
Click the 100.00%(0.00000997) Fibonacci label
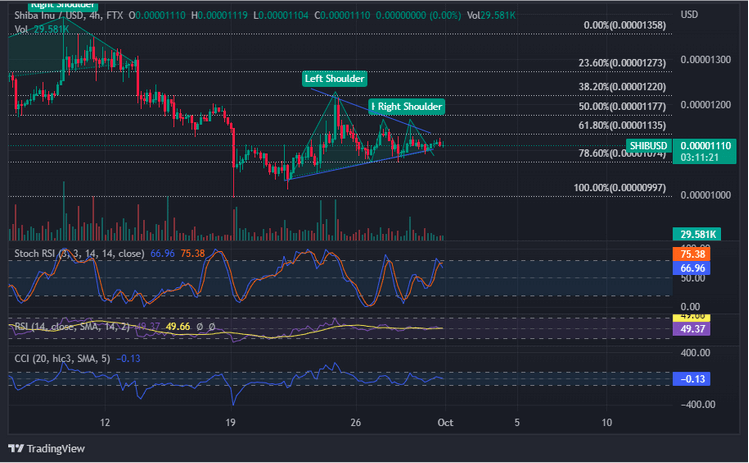point(620,187)
